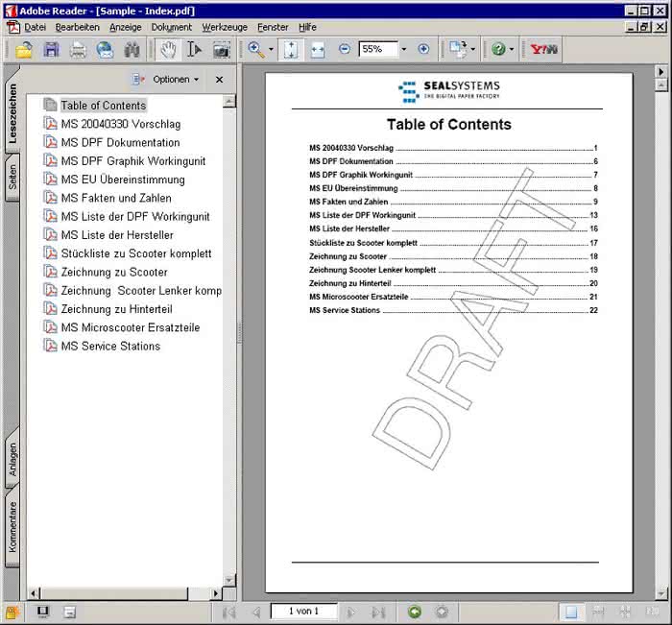
Task: Select Continuous page layout icon
Action: click(x=598, y=612)
